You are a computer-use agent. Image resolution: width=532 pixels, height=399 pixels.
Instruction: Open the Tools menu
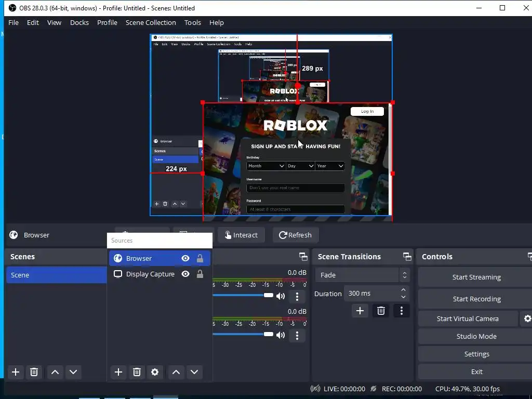click(193, 23)
